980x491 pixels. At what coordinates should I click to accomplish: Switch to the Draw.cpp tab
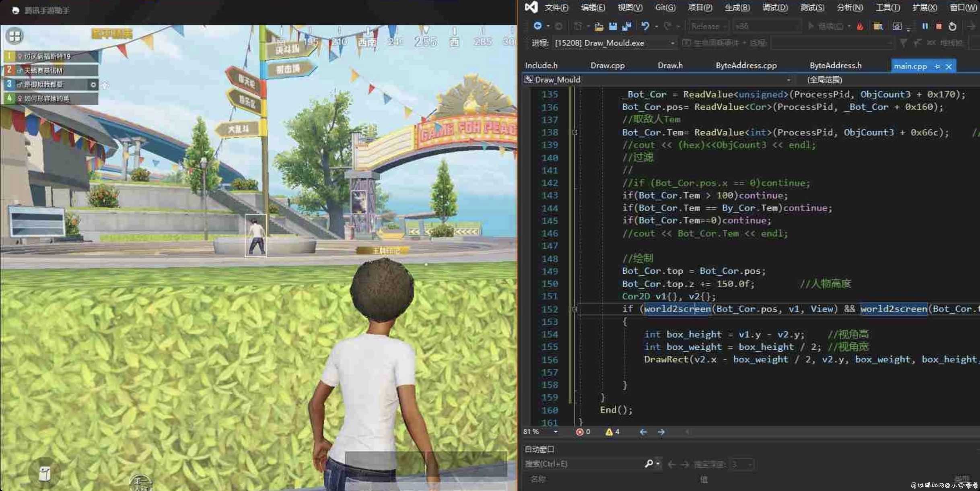[607, 65]
